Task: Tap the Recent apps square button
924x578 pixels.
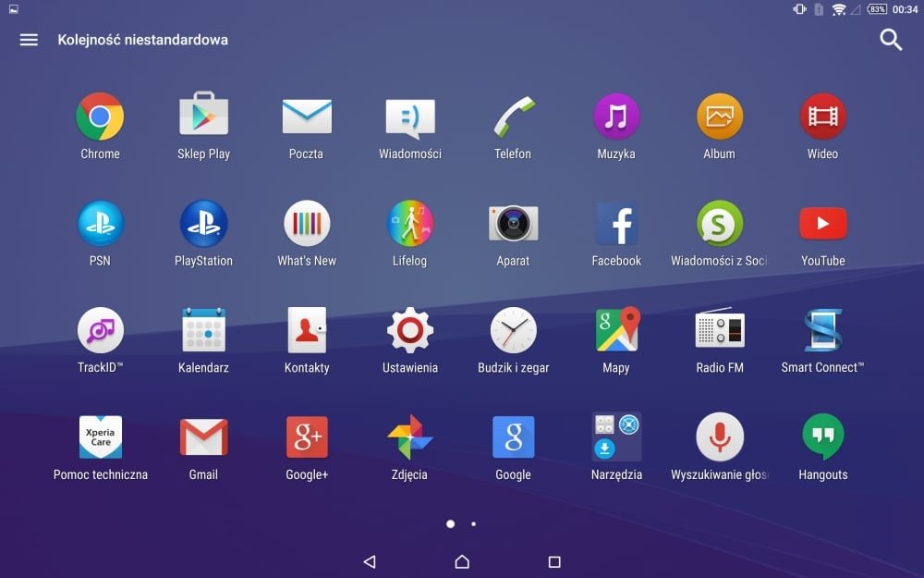Action: [x=554, y=561]
